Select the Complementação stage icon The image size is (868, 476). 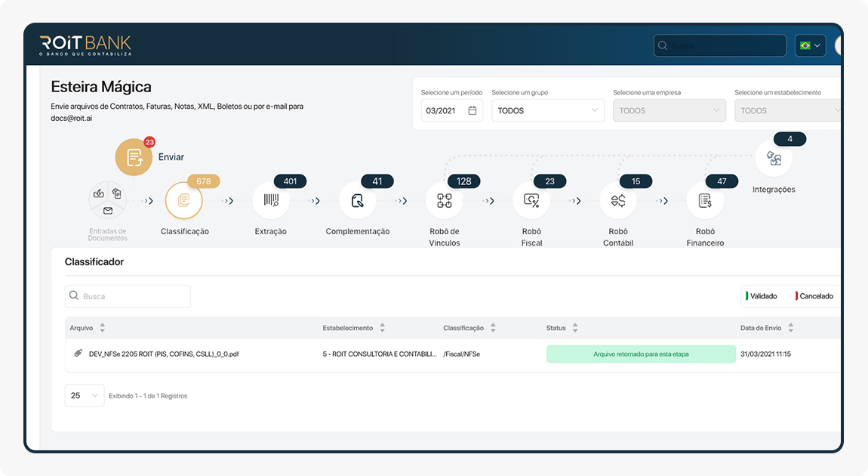point(358,200)
